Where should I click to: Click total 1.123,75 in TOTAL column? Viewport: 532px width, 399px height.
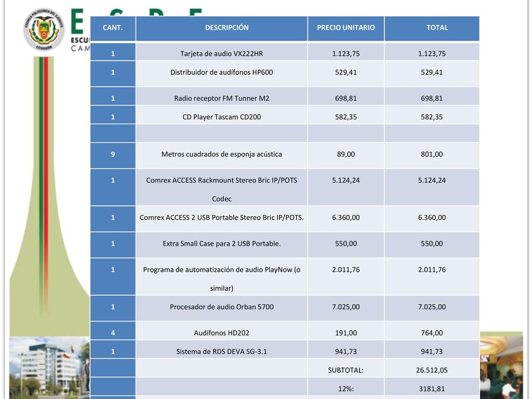tap(432, 54)
